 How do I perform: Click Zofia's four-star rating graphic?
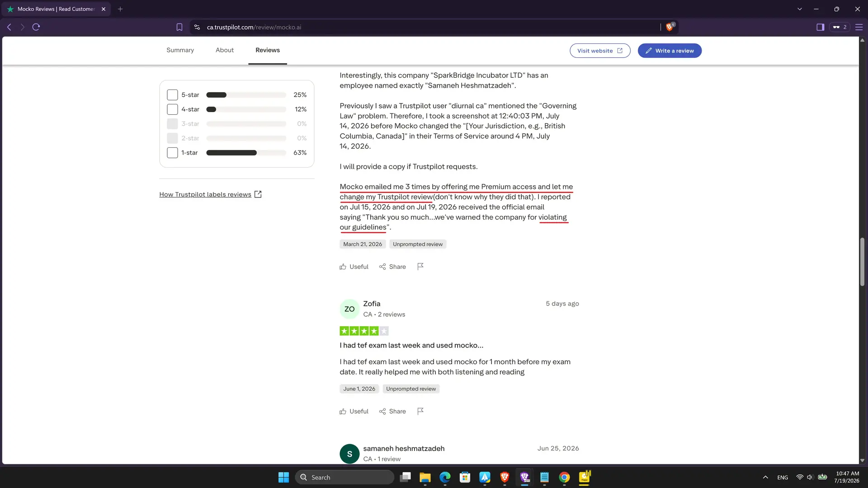(x=364, y=331)
